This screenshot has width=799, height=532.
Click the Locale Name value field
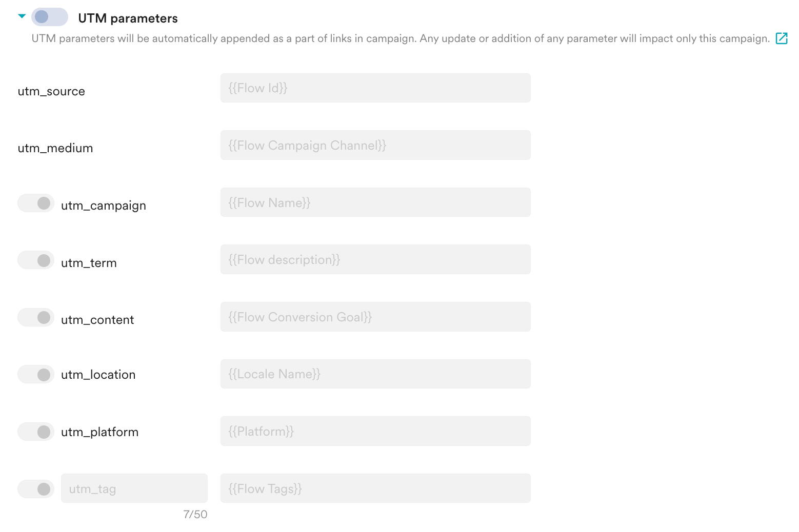(375, 374)
